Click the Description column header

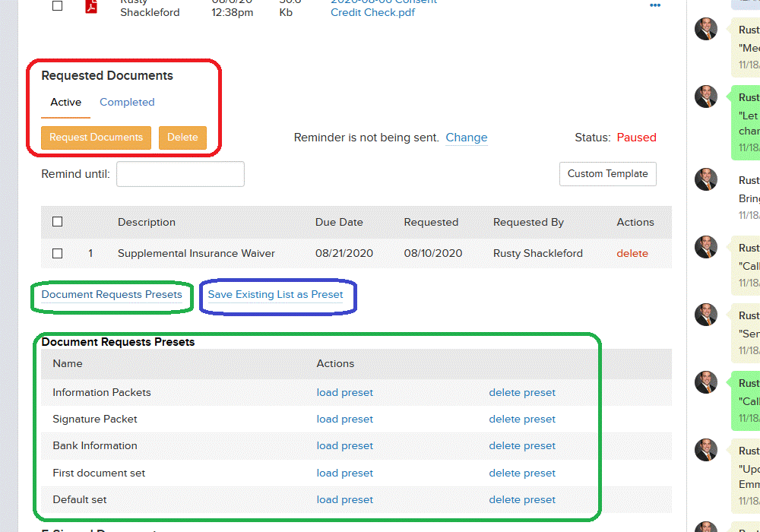[x=147, y=222]
